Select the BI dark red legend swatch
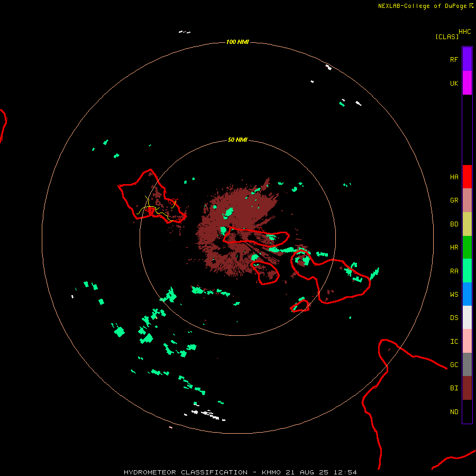 pyautogui.click(x=467, y=388)
